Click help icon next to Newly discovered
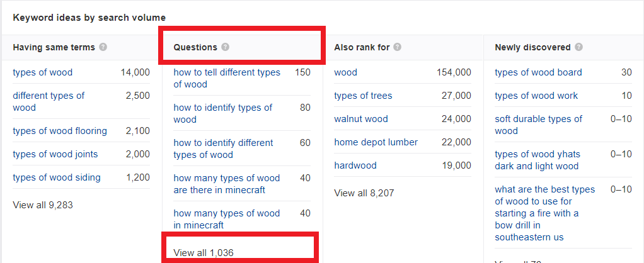Image resolution: width=644 pixels, height=263 pixels. click(578, 47)
